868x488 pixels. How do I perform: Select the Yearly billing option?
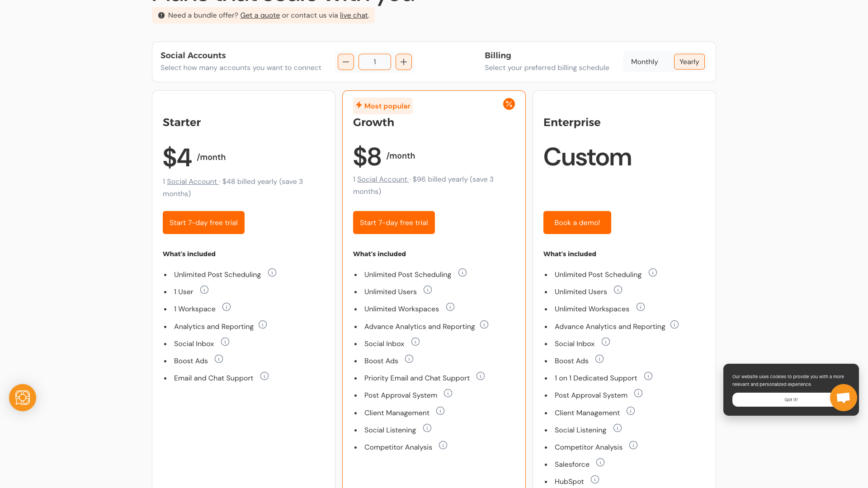pos(689,62)
